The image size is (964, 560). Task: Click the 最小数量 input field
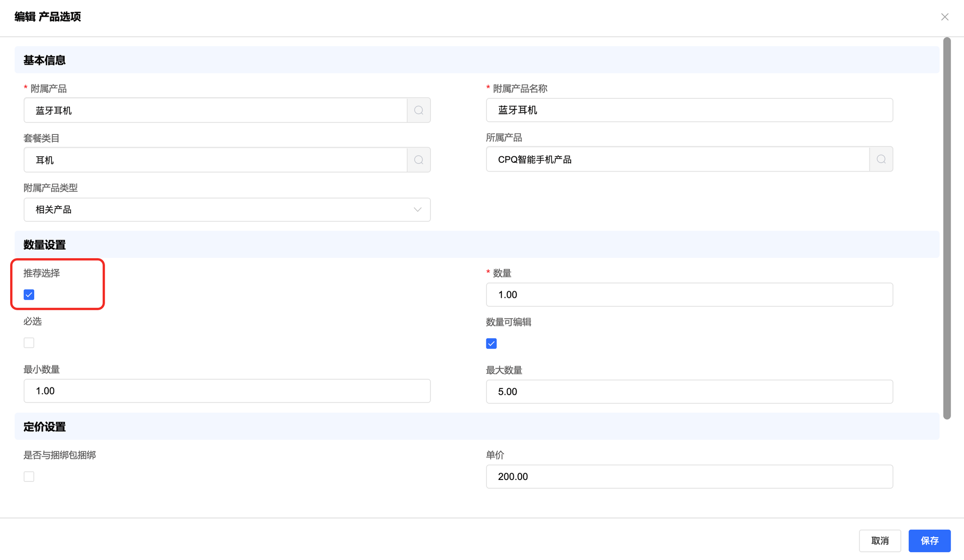(x=227, y=391)
